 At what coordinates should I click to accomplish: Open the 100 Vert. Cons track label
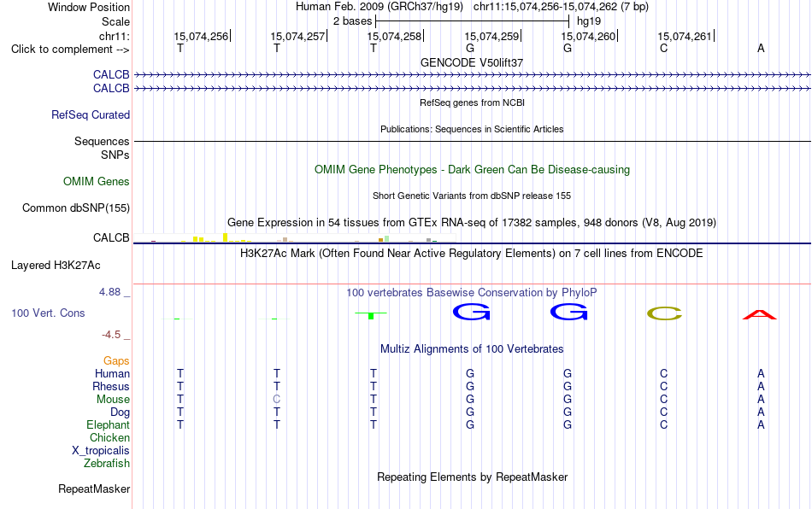click(x=48, y=313)
